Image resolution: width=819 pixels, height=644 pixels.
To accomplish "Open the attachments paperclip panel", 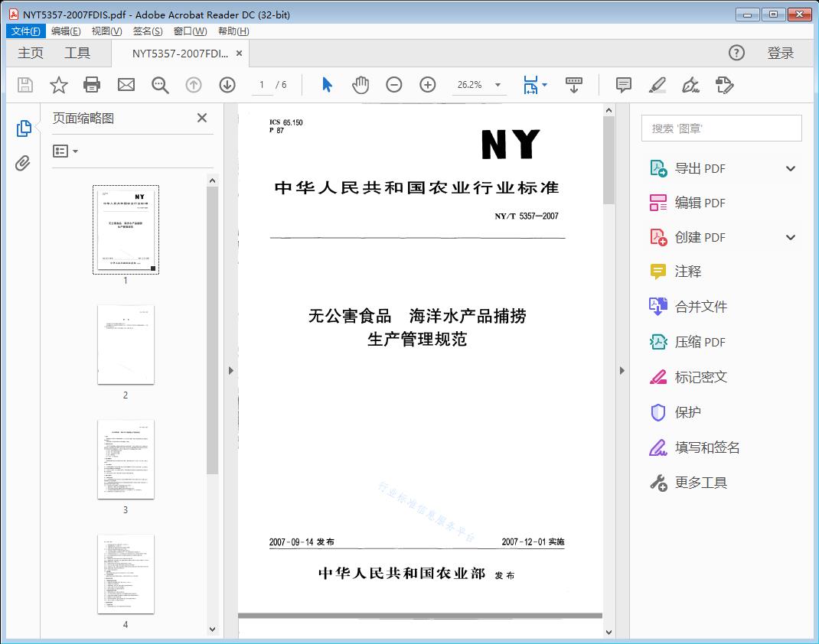I will 23,163.
